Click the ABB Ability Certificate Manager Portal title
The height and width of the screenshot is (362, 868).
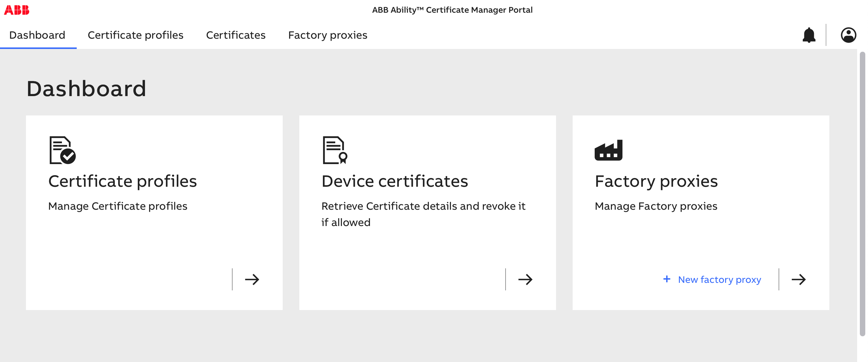[x=452, y=10]
